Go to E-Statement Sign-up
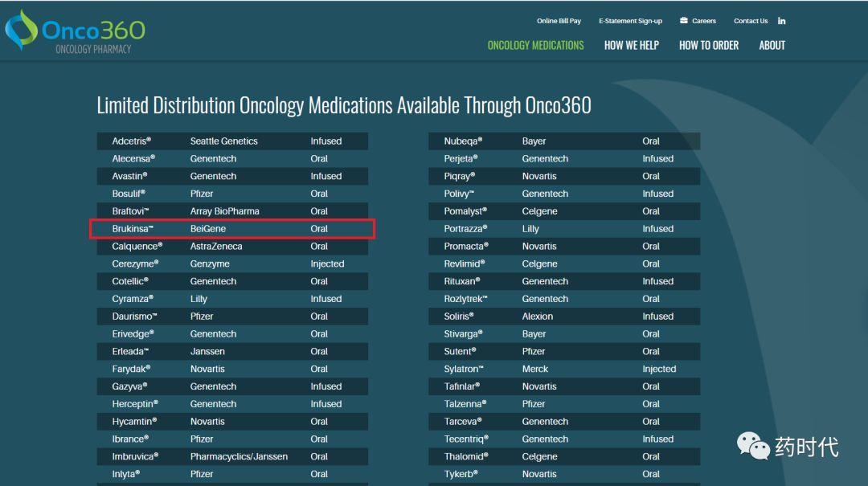 pos(630,21)
